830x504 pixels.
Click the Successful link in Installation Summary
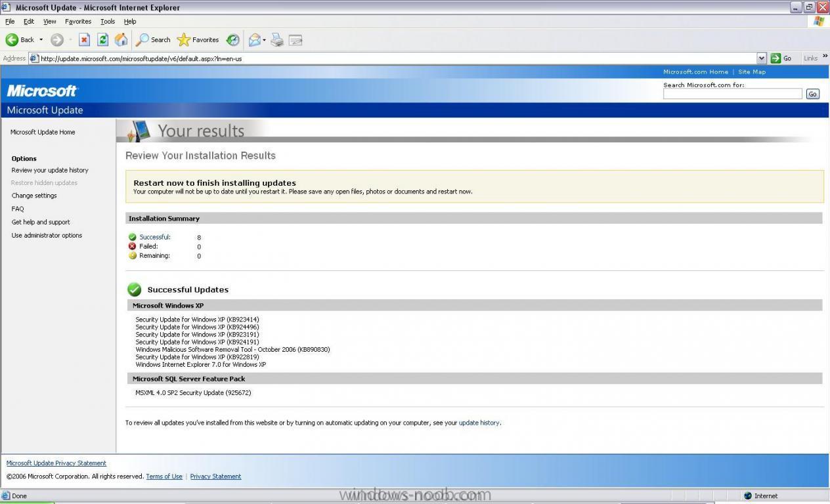(x=155, y=237)
